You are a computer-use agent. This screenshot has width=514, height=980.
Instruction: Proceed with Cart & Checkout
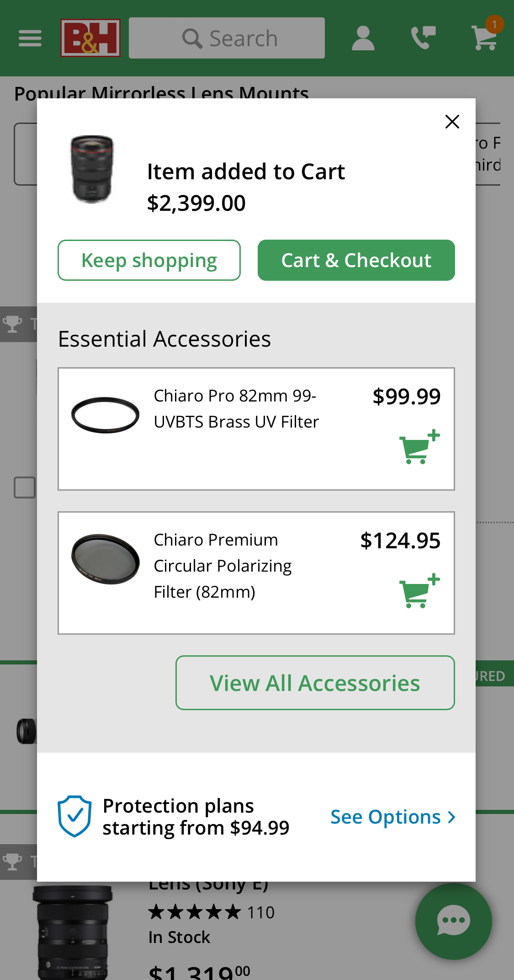click(356, 260)
